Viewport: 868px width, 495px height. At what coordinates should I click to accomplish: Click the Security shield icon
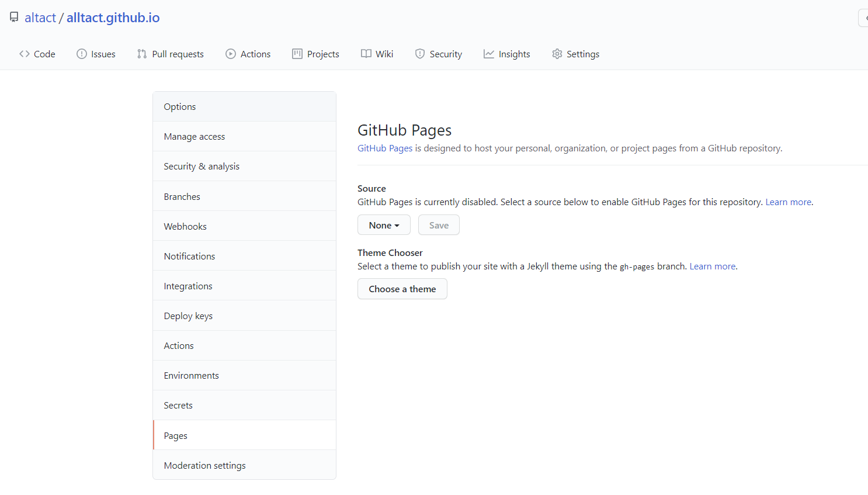coord(420,54)
